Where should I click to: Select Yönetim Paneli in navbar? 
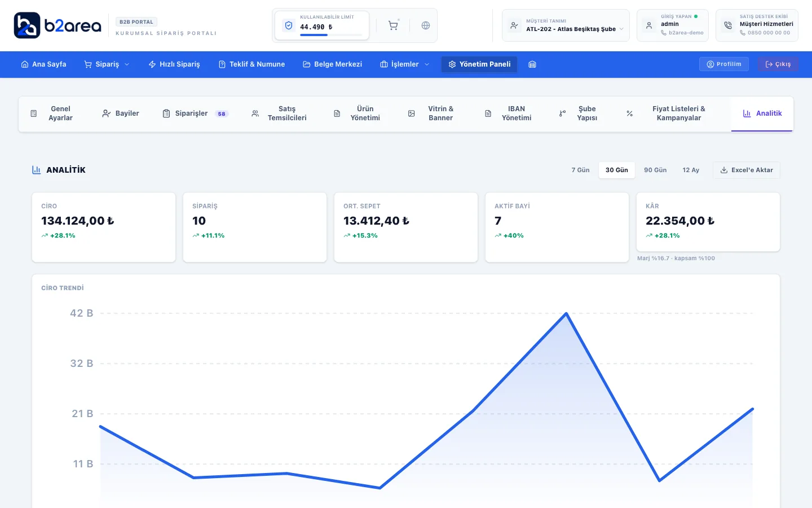479,64
